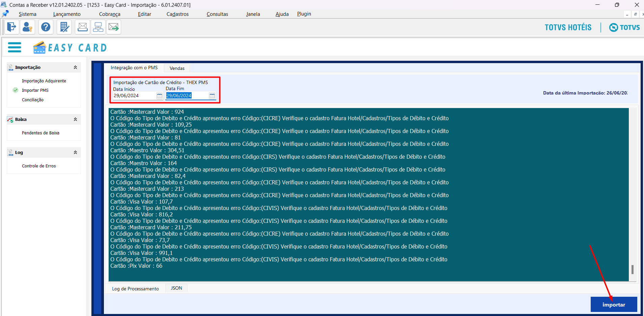644x316 pixels.
Task: Open the Janela menu
Action: (253, 14)
